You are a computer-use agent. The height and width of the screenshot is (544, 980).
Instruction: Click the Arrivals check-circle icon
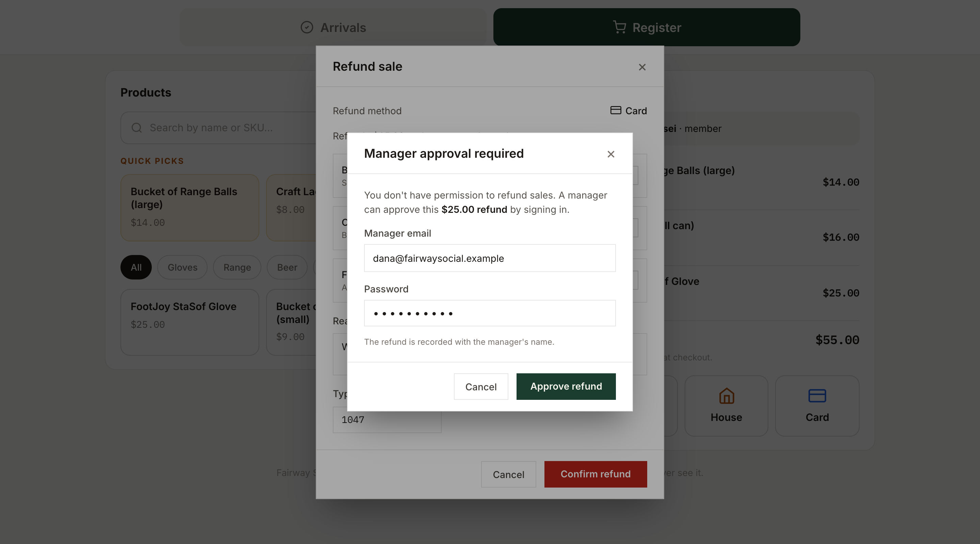(307, 28)
